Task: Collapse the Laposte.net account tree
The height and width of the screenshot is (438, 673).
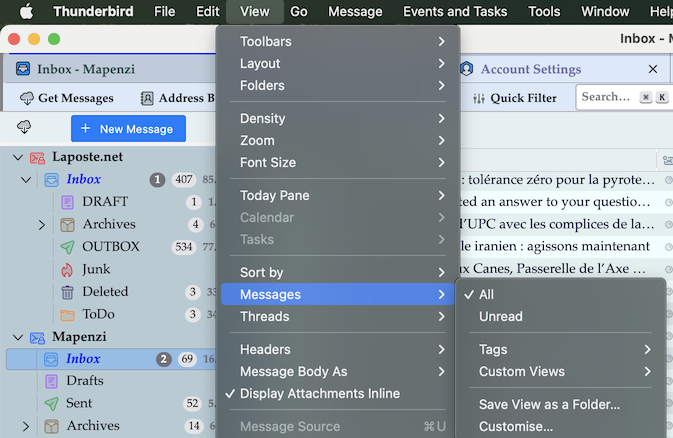Action: pos(18,158)
